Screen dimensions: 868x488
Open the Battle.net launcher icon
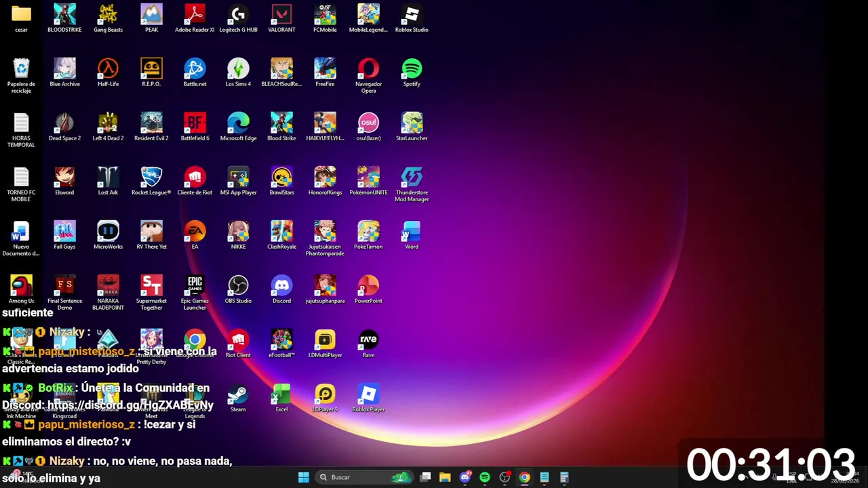pyautogui.click(x=195, y=73)
